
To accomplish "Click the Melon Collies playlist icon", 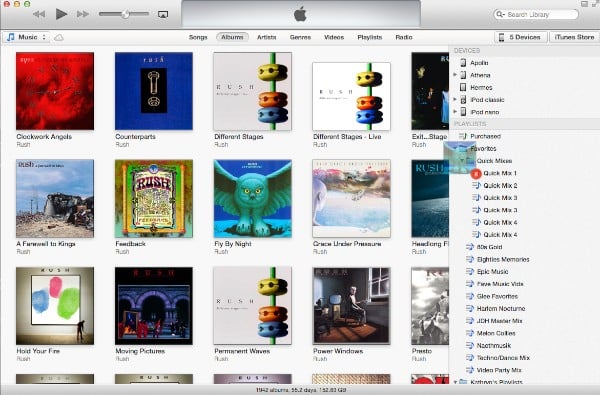I will point(470,333).
